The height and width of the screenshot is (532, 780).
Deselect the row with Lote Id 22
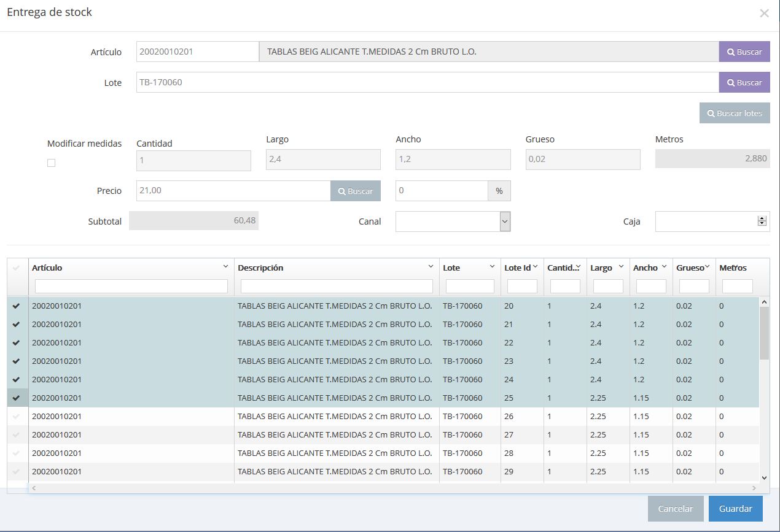pyautogui.click(x=17, y=342)
